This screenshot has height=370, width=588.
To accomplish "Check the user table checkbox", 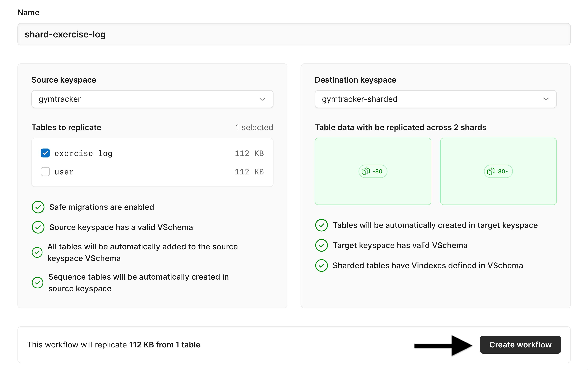I will pyautogui.click(x=45, y=171).
